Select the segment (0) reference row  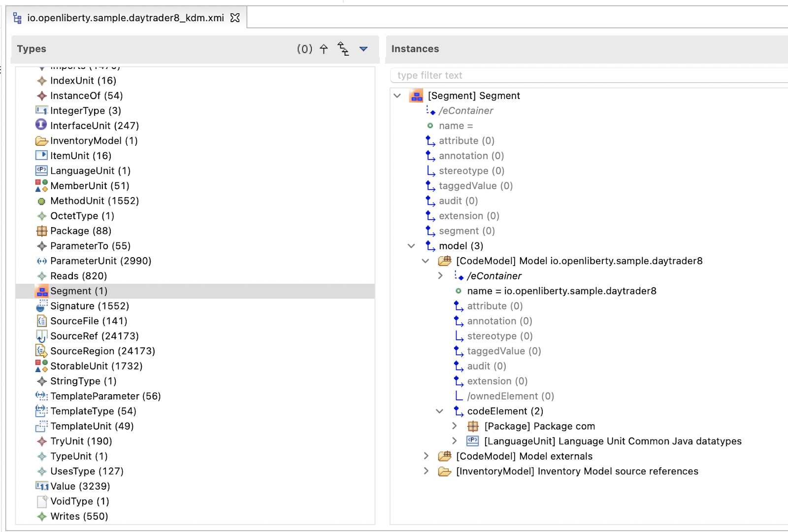tap(467, 231)
